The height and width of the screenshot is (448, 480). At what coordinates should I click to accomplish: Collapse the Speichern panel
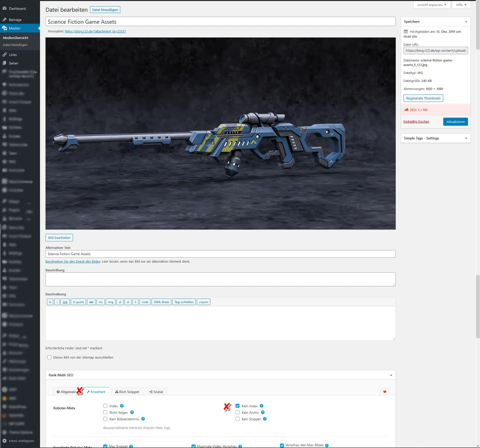[466, 21]
